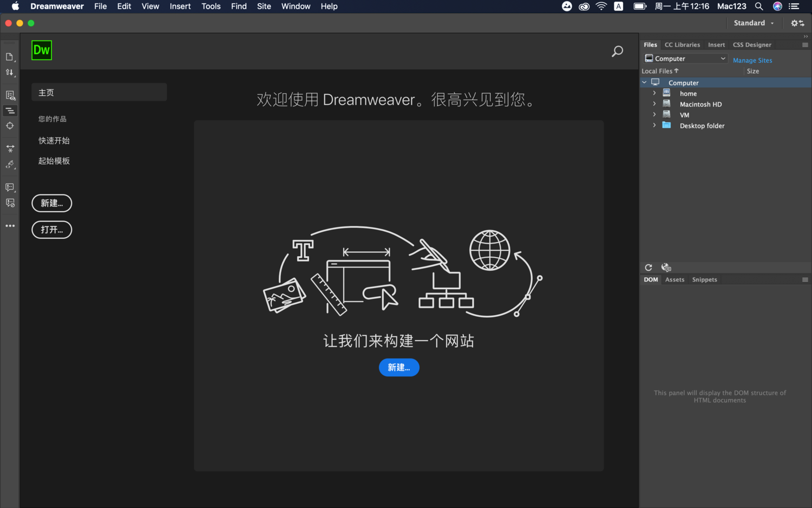
Task: Open Creative Cloud menu bar icon
Action: [584, 6]
